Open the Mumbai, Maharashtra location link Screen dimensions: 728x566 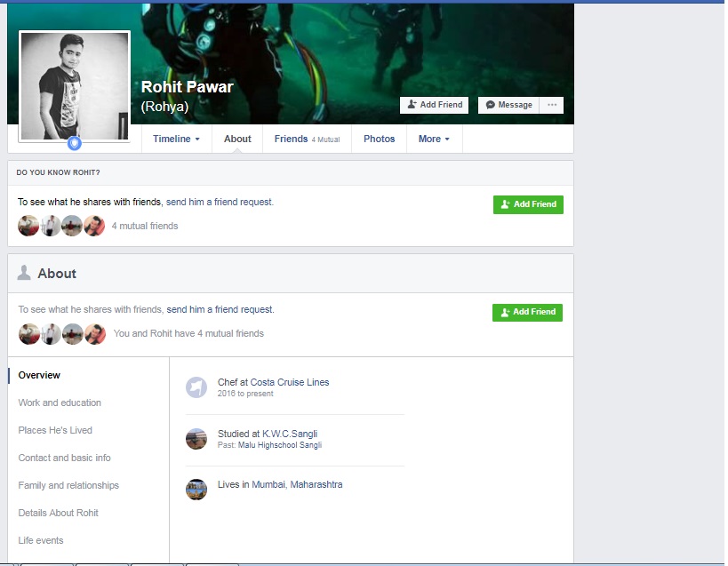pos(297,484)
